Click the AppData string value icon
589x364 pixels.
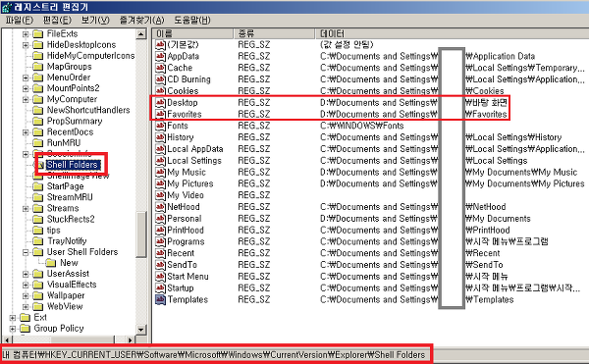pyautogui.click(x=160, y=56)
